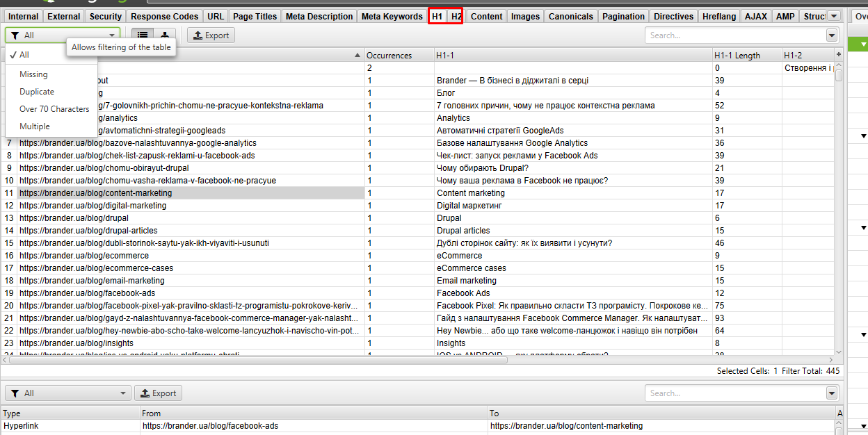The image size is (868, 435).
Task: Click the plus icon to add table columns
Action: coord(838,55)
